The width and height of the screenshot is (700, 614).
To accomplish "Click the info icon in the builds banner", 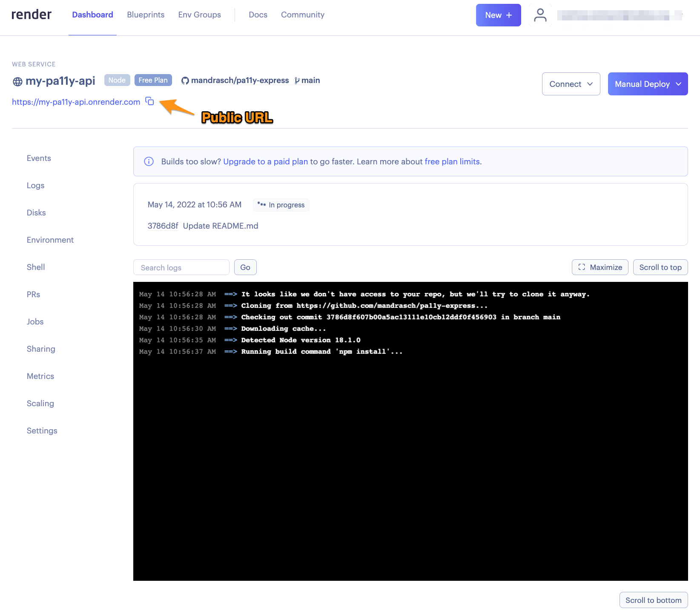I will pyautogui.click(x=149, y=161).
